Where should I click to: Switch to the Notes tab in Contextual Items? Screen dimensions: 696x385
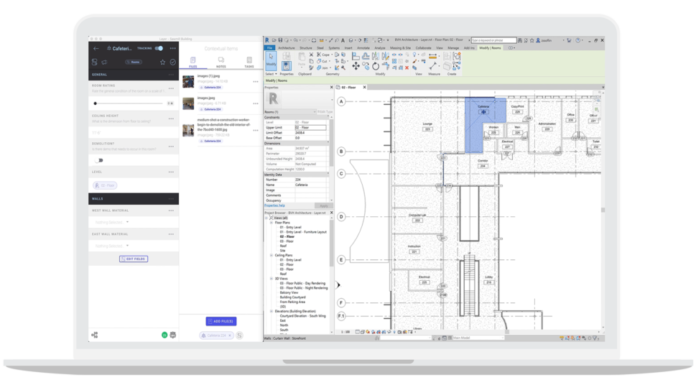[x=221, y=62]
